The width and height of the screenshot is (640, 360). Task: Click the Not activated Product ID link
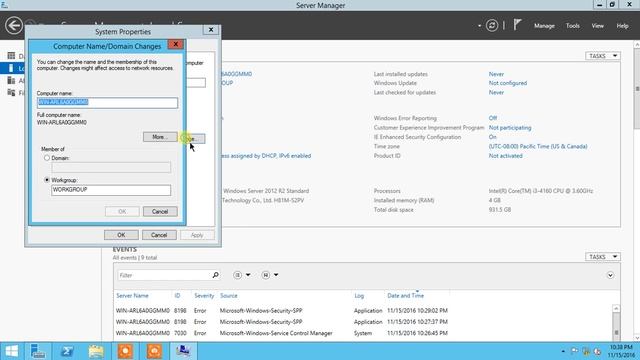point(505,156)
